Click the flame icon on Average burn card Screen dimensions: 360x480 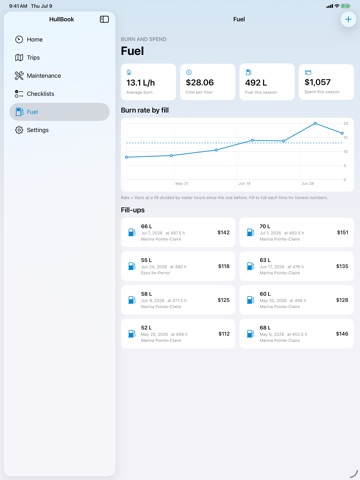(129, 72)
